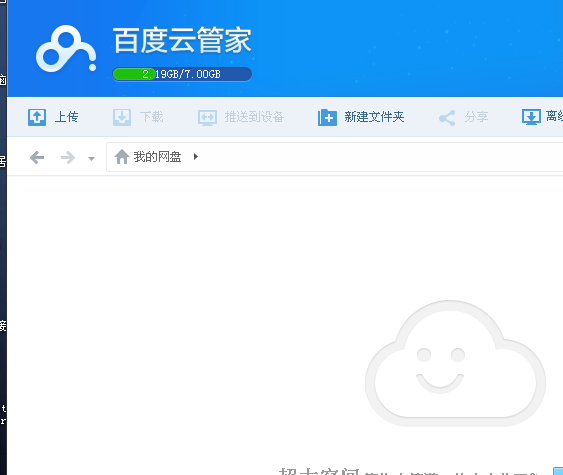Screen dimensions: 563x475
Task: Open the navigation history dropdown arrow
Action: coord(92,158)
